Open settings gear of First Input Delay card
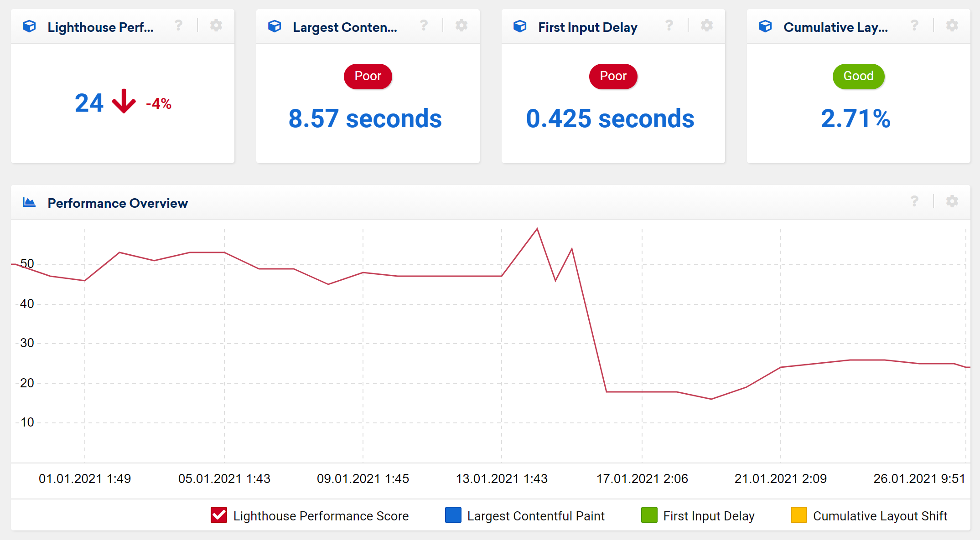 707,26
